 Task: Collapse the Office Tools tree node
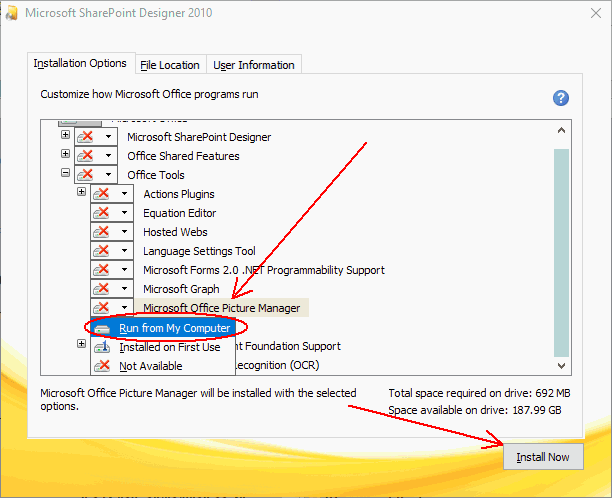[x=65, y=173]
